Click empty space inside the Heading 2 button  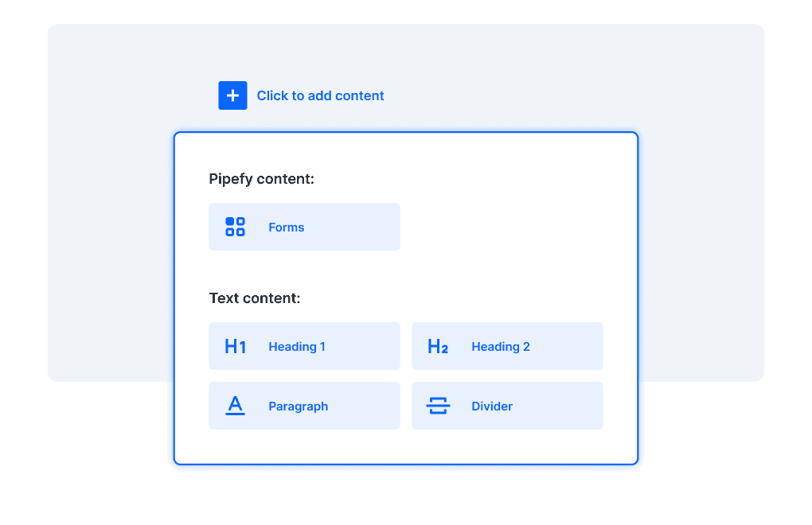[x=569, y=346]
